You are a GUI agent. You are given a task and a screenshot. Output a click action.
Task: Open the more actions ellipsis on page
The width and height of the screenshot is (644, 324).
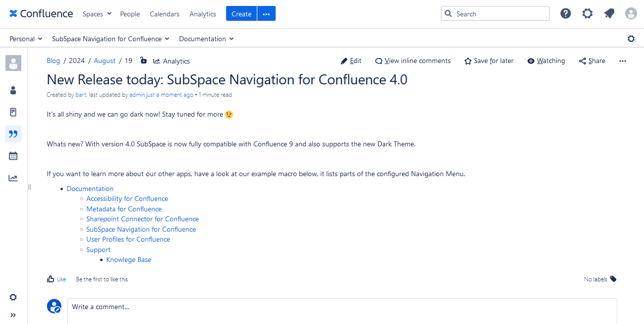point(623,61)
